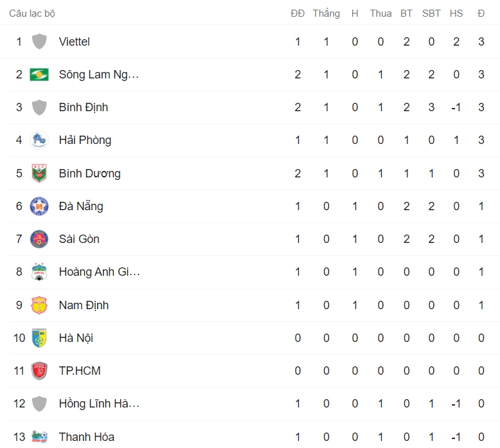This screenshot has height=448, width=500.
Task: Click the Bình Dương club crest
Action: click(x=39, y=174)
